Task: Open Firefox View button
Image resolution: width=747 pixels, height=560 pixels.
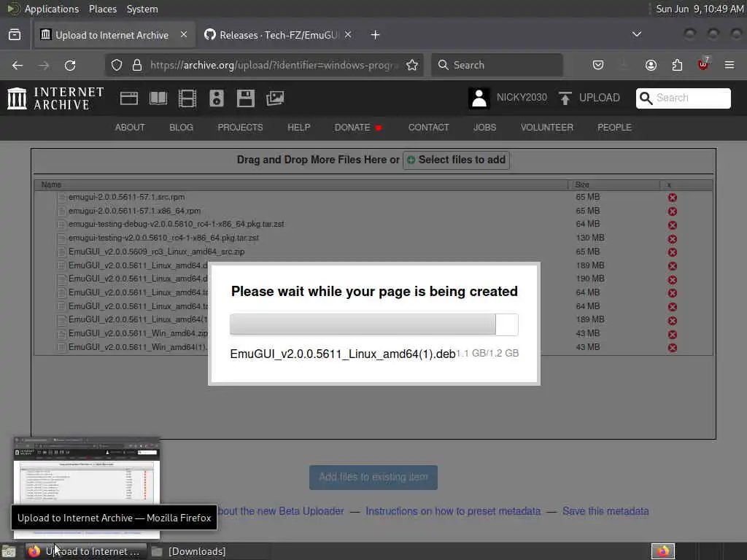Action: pyautogui.click(x=15, y=35)
